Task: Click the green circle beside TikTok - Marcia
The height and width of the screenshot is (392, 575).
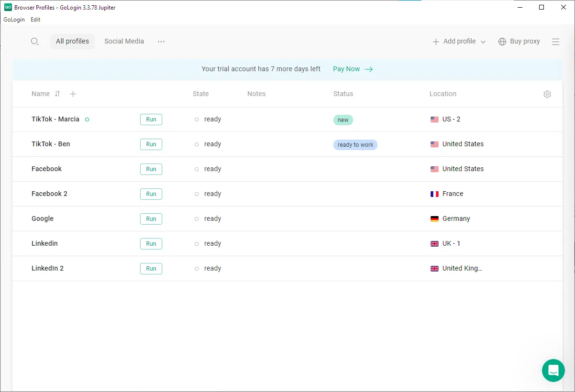Action: [x=87, y=120]
